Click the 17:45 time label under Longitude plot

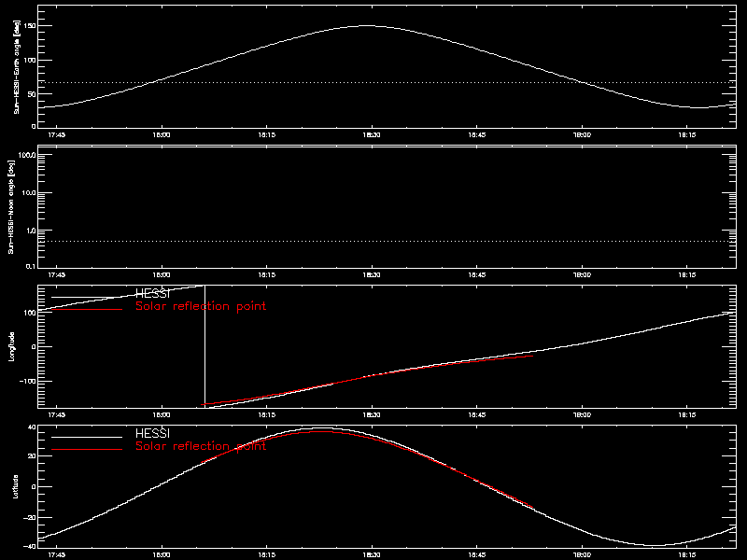tap(57, 415)
